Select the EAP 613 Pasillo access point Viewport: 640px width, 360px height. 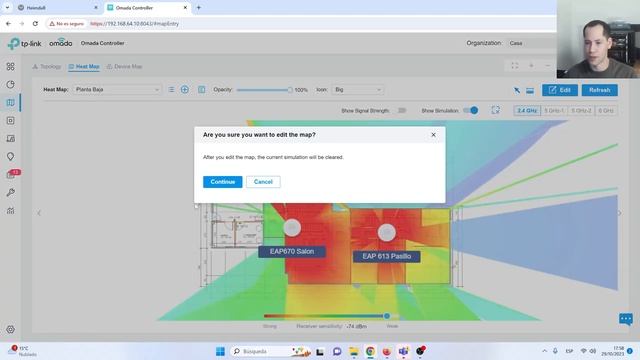[x=387, y=232]
